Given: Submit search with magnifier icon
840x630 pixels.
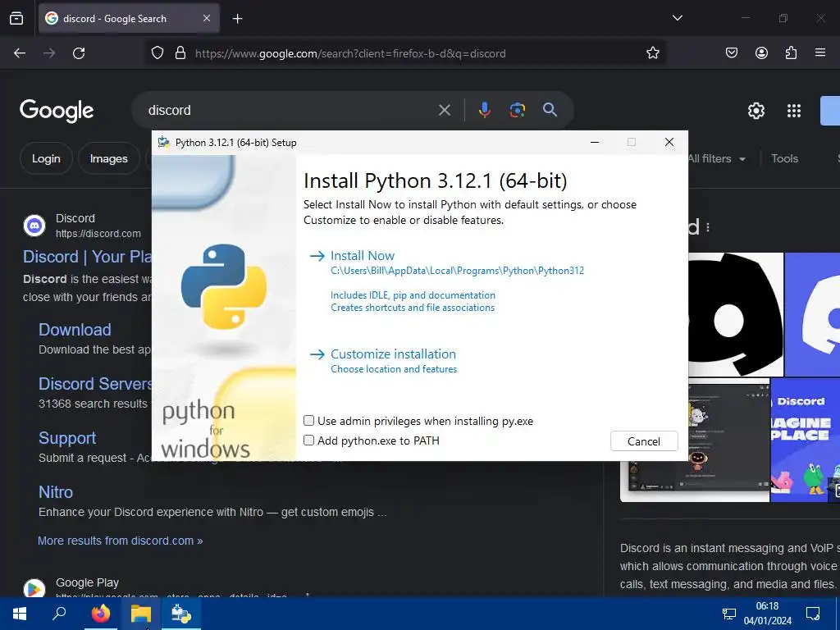Looking at the screenshot, I should [550, 110].
